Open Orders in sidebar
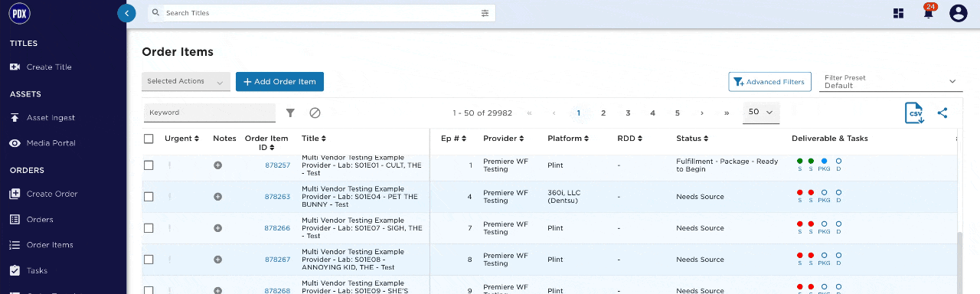980x294 pixels. 40,220
